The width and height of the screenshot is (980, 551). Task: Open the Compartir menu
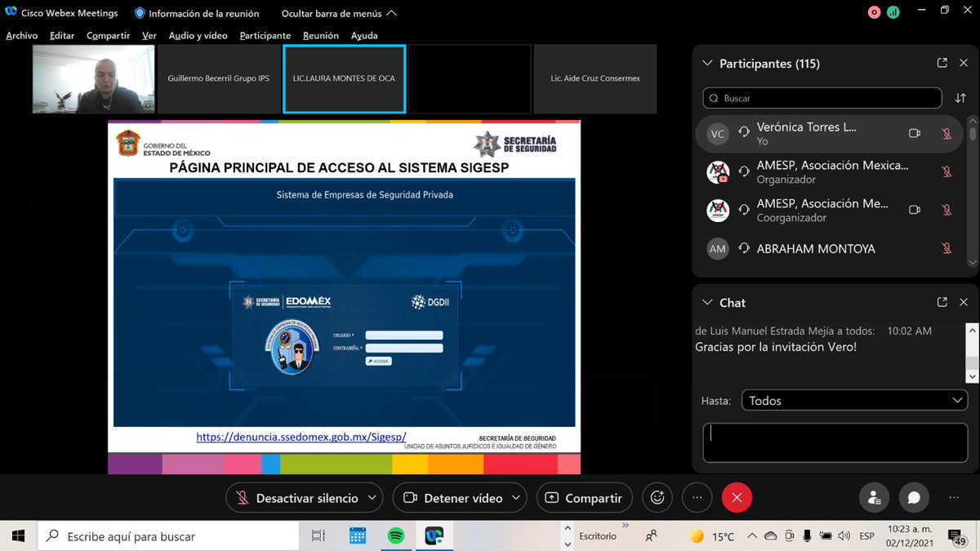pos(109,35)
